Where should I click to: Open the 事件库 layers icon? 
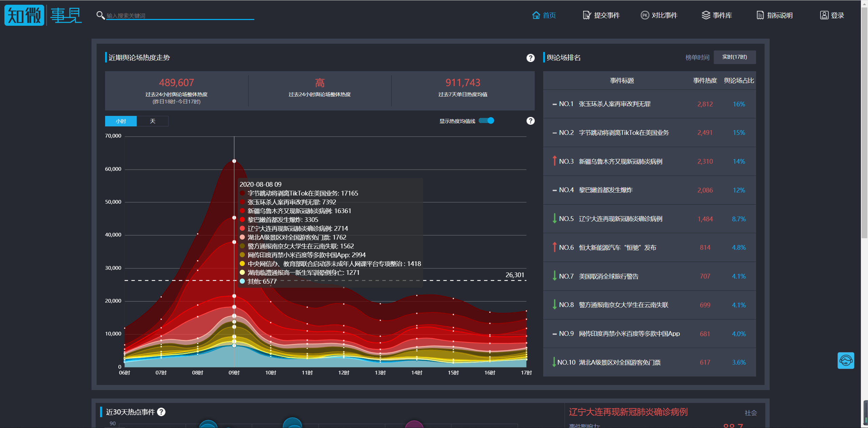(x=706, y=15)
